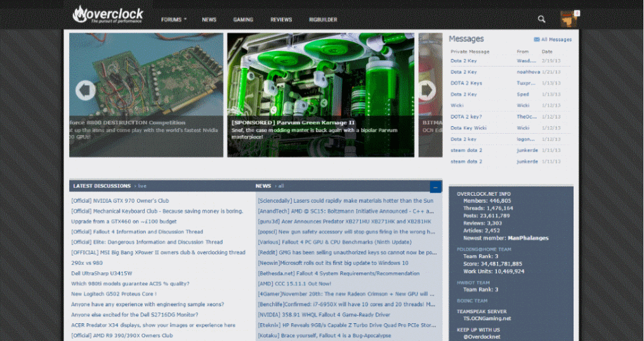This screenshot has width=644, height=341.
Task: Open Fallout 4 Information and Discussion Thread
Action: [x=137, y=232]
